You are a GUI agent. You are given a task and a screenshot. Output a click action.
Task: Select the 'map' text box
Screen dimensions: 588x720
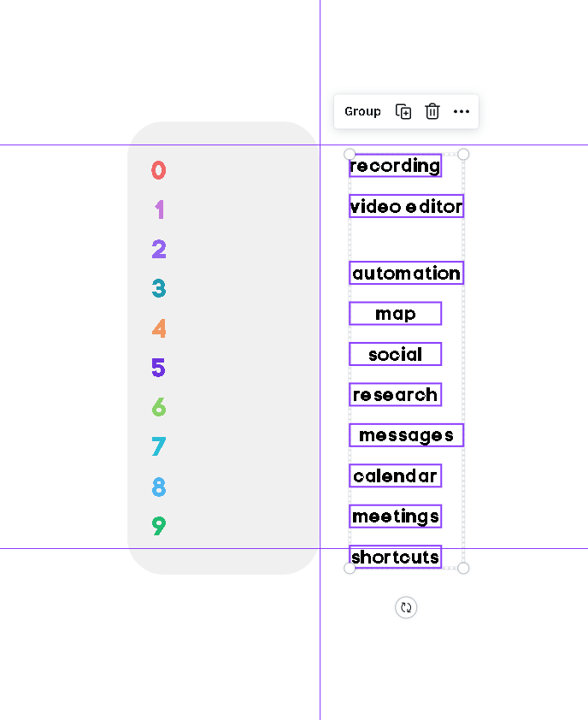(x=395, y=314)
